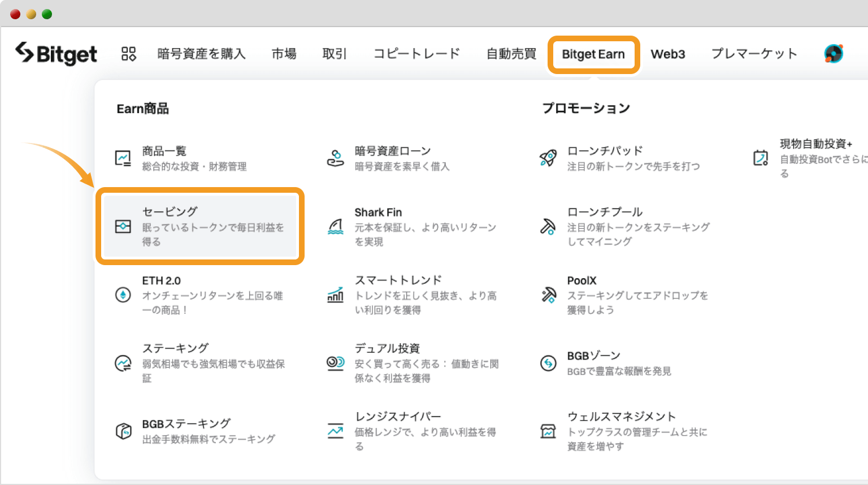Screen dimensions: 868x485
Task: Open the Bitget Earn menu
Action: (x=593, y=54)
